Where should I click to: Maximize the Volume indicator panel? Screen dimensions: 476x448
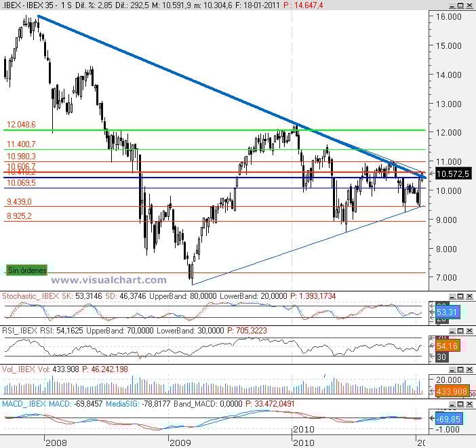click(460, 369)
